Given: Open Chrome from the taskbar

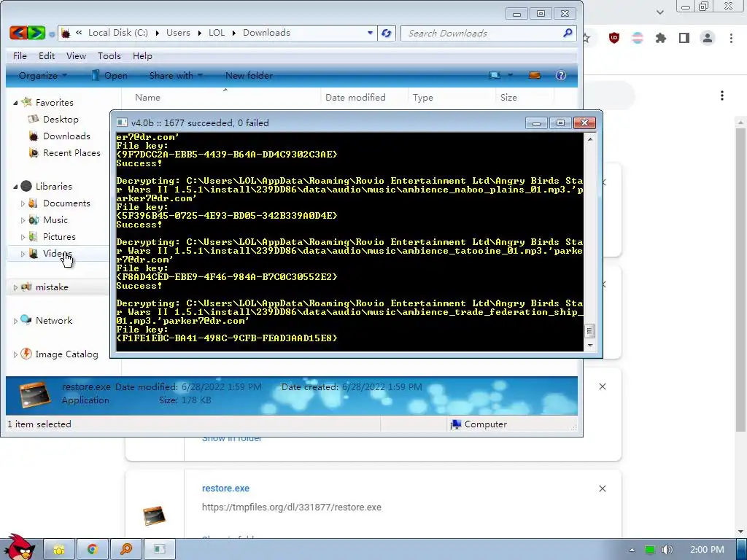Looking at the screenshot, I should tap(93, 550).
